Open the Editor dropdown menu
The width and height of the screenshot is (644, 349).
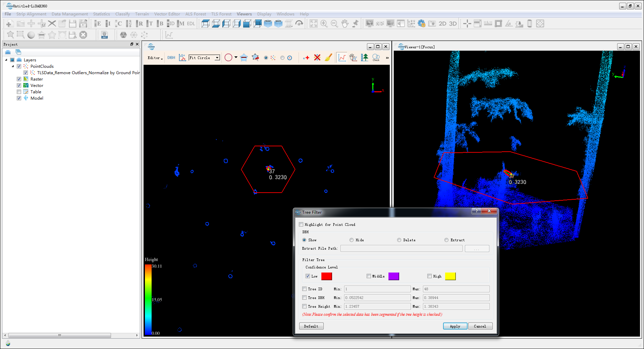(x=155, y=58)
